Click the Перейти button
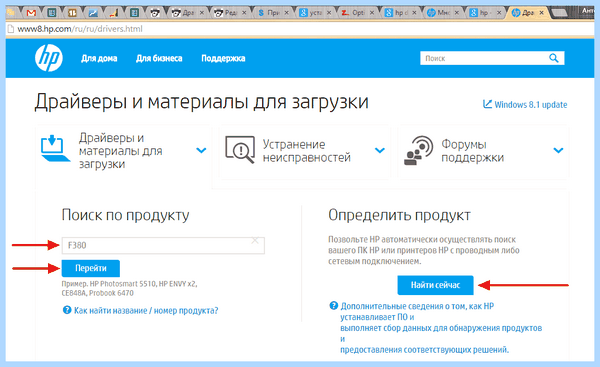The width and height of the screenshot is (600, 367). coord(91,268)
